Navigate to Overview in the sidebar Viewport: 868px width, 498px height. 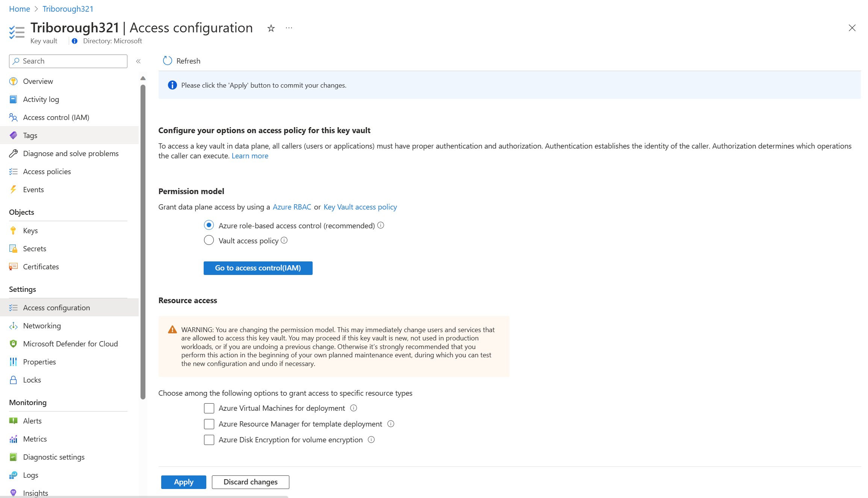click(x=38, y=81)
